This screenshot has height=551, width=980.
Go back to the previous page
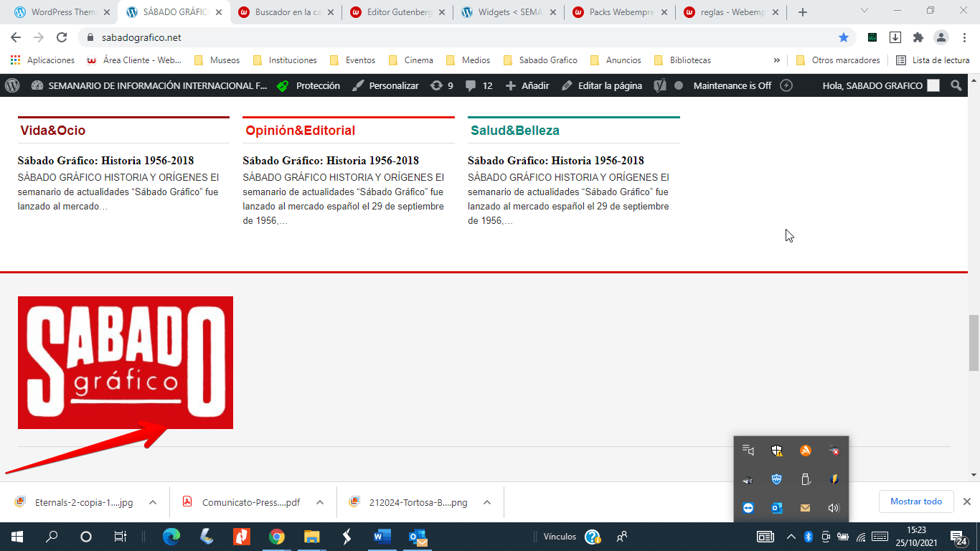click(16, 37)
